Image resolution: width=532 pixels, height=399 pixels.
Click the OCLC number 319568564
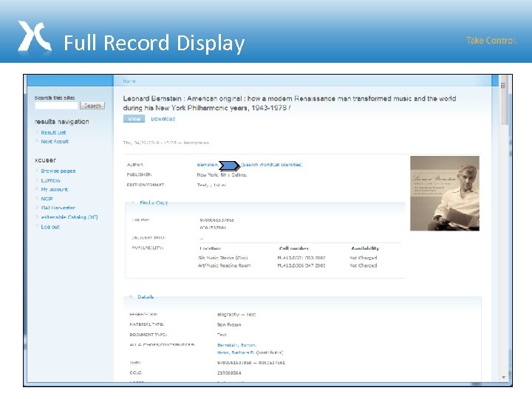(x=229, y=373)
